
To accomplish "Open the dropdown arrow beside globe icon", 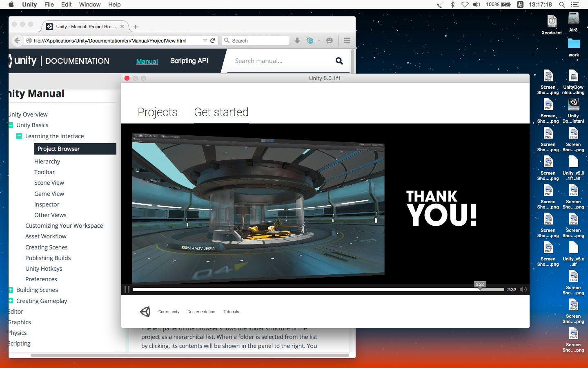I will click(x=319, y=40).
